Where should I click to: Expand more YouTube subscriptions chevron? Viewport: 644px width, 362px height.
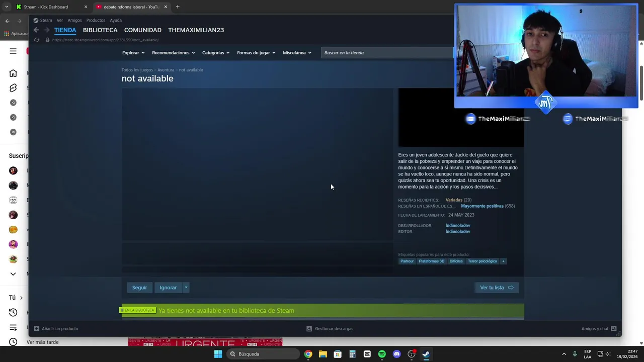(x=13, y=274)
